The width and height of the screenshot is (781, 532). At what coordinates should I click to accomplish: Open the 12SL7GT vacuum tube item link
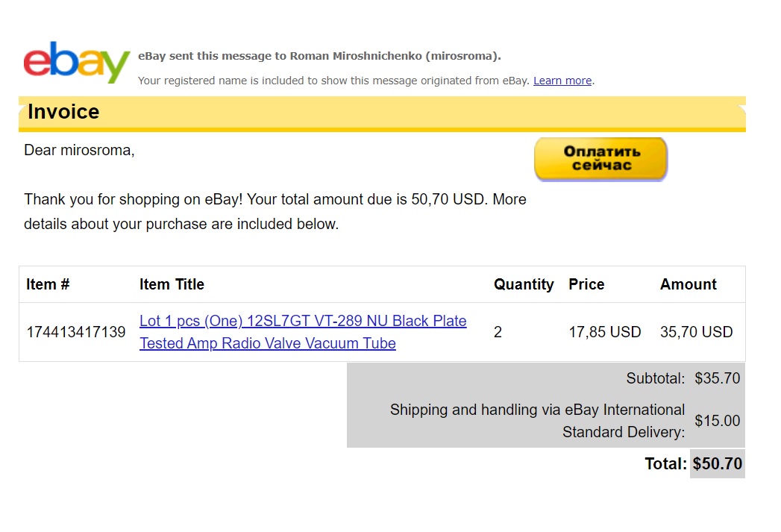302,332
